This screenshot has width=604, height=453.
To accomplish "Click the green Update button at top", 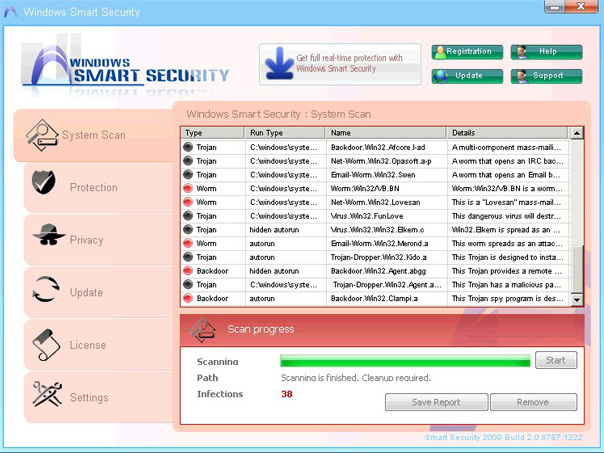I will coord(467,76).
